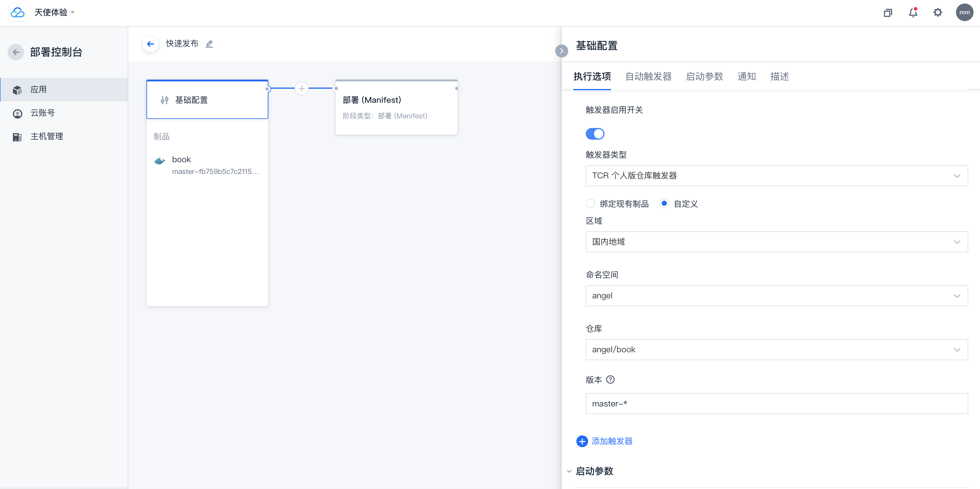The width and height of the screenshot is (980, 489).
Task: Open the 触发器类型 dropdown
Action: click(776, 176)
